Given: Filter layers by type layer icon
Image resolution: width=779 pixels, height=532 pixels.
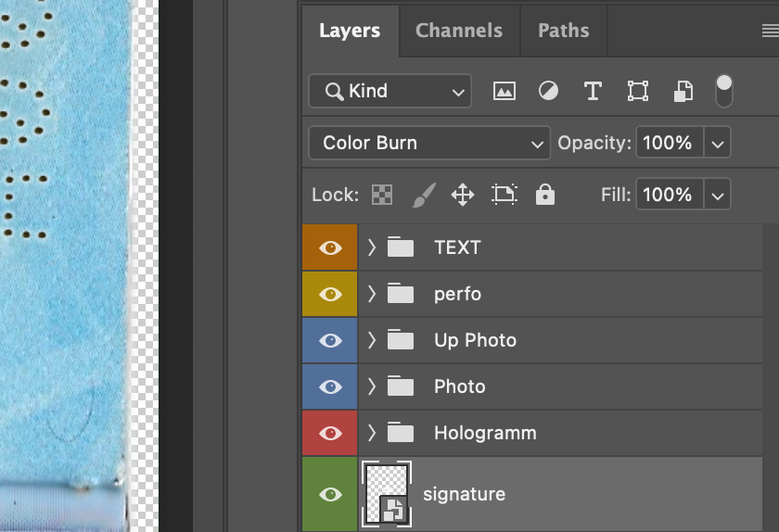Looking at the screenshot, I should 593,91.
